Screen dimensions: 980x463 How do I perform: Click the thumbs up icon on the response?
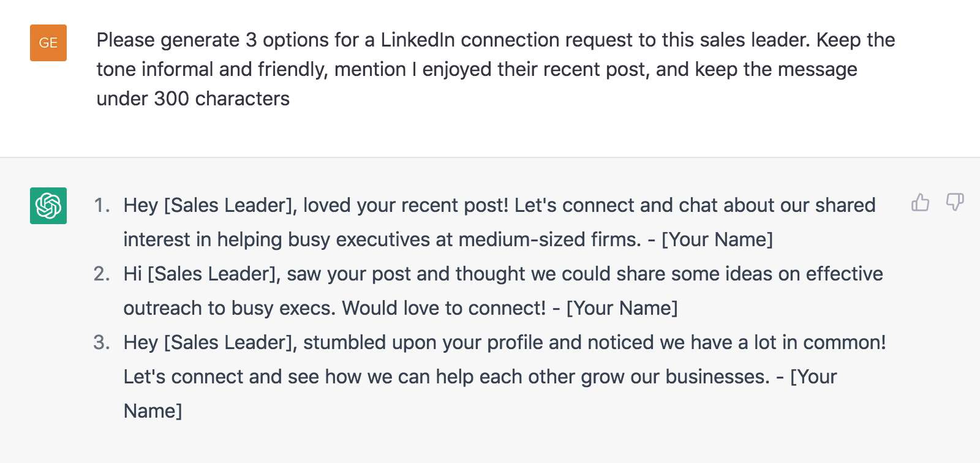(x=920, y=202)
